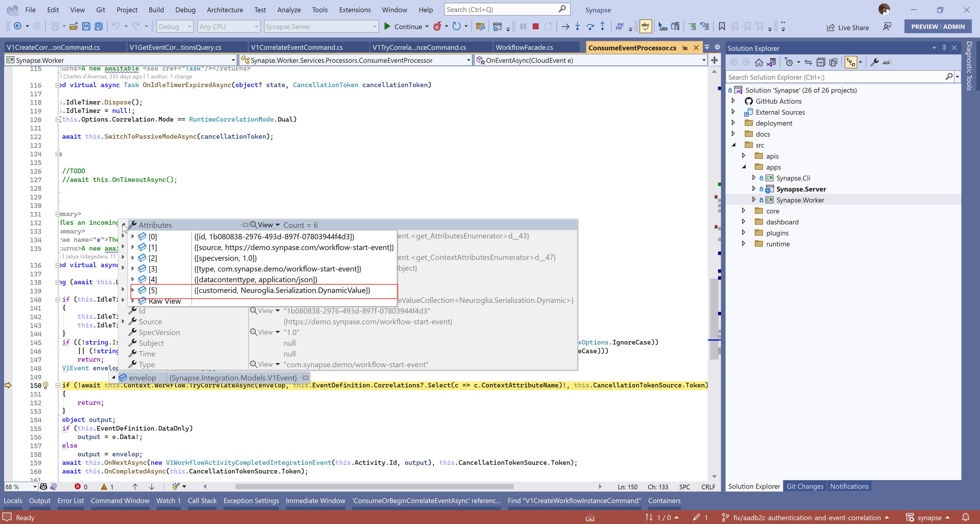Click the Solution Explorer Home icon

click(758, 62)
